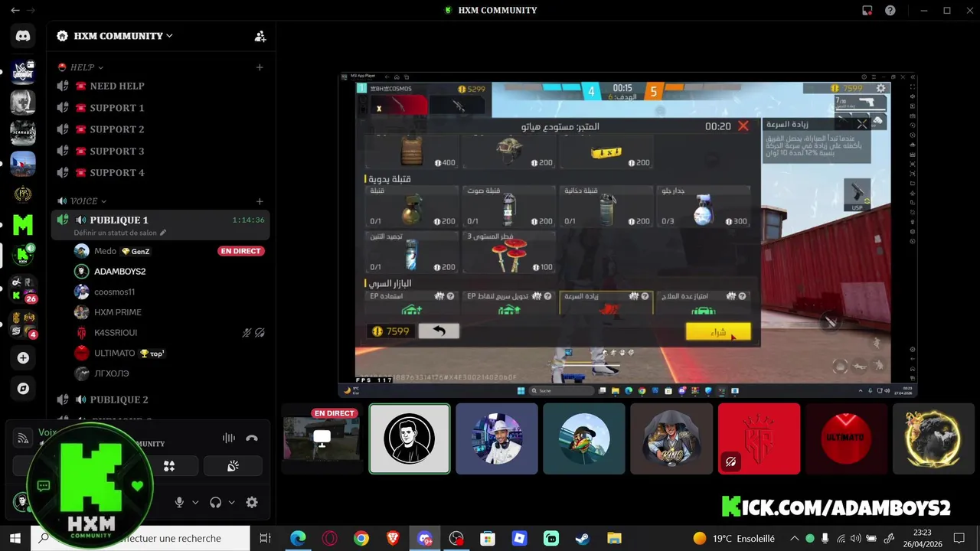Show hidden system tray icons chevron
980x551 pixels.
click(x=794, y=539)
